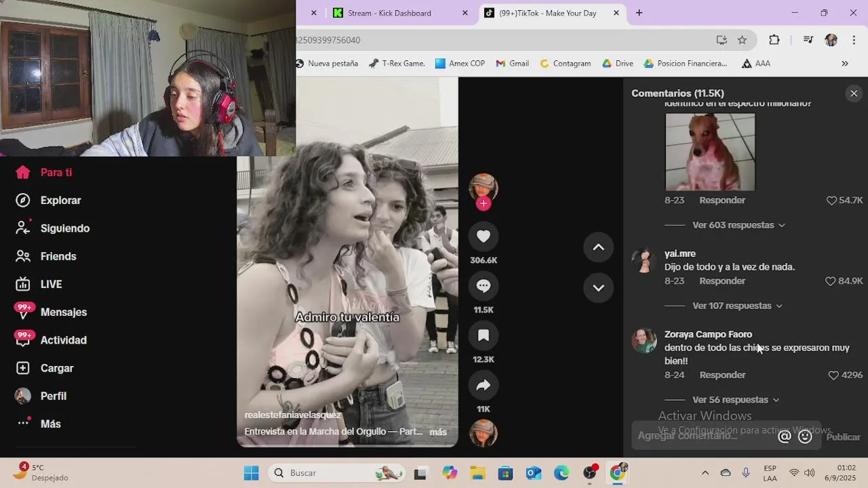
Task: Show more bookmarks with the chevron
Action: pyautogui.click(x=845, y=64)
